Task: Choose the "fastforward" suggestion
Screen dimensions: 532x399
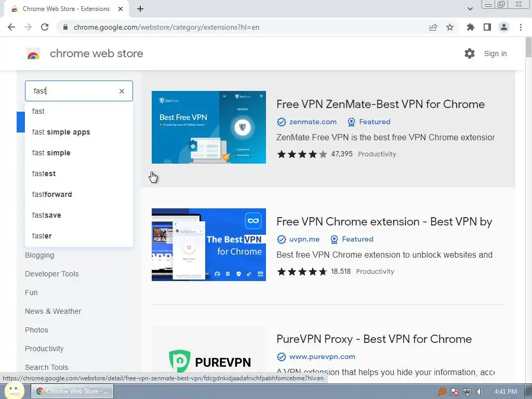Action: click(x=79, y=194)
